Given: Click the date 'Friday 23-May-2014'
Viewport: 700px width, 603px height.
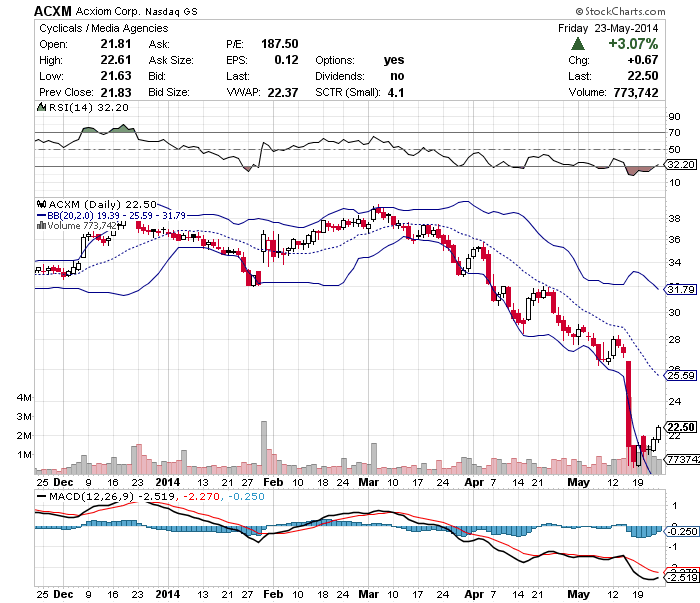Looking at the screenshot, I should pos(608,28).
